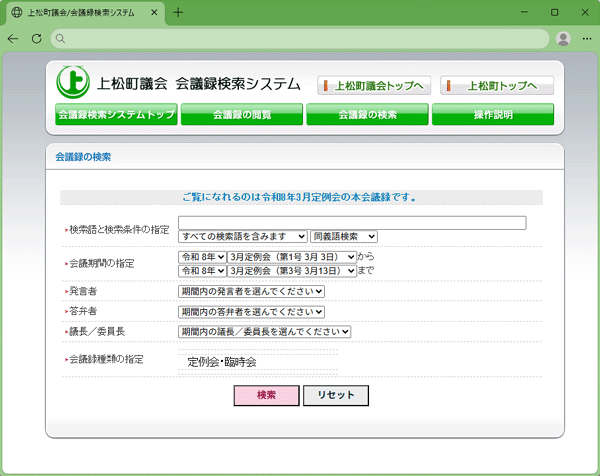Go back with the browser back arrow
Viewport: 600px width, 476px height.
[13, 39]
